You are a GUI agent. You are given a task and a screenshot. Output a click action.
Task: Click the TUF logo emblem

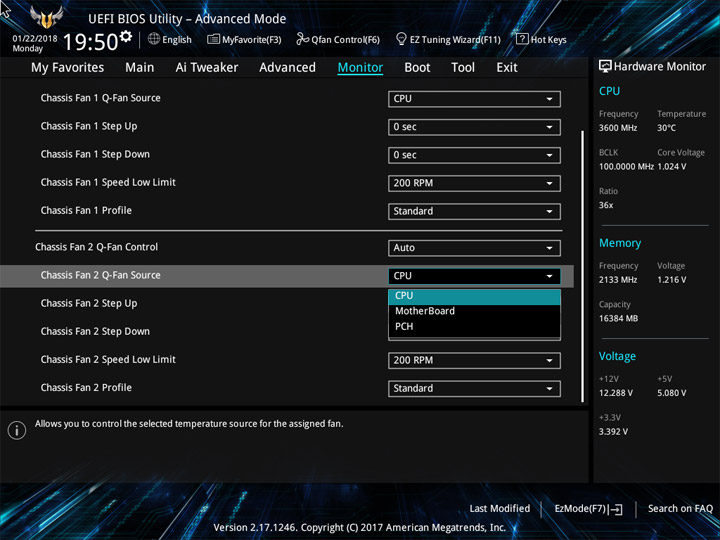46,17
